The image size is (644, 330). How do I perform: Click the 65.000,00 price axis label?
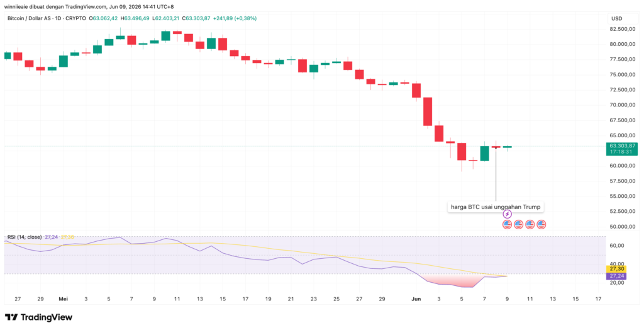(623, 135)
